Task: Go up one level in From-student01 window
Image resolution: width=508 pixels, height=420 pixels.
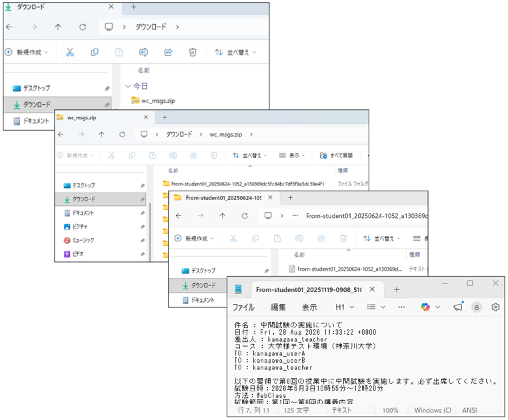Action: pyautogui.click(x=222, y=215)
